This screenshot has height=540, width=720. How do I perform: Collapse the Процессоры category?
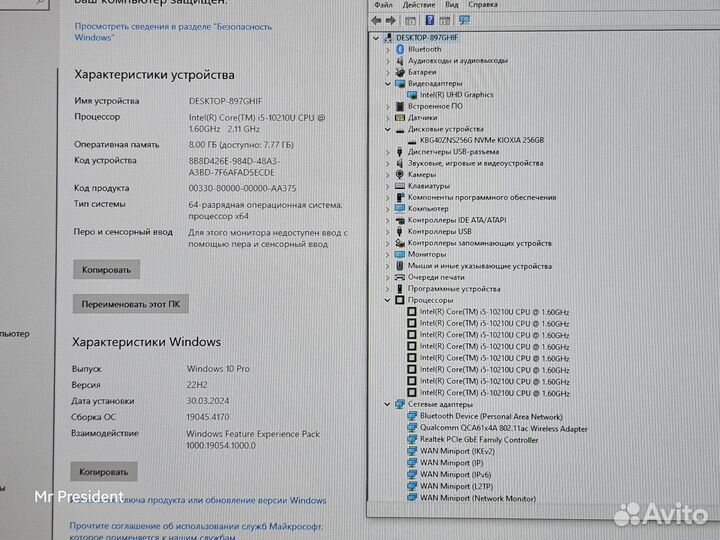388,300
